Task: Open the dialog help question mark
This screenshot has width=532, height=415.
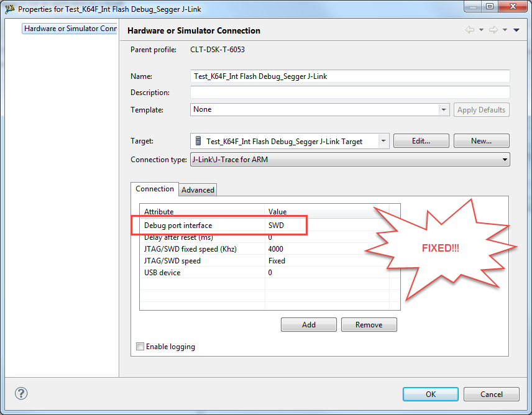Action: point(21,393)
